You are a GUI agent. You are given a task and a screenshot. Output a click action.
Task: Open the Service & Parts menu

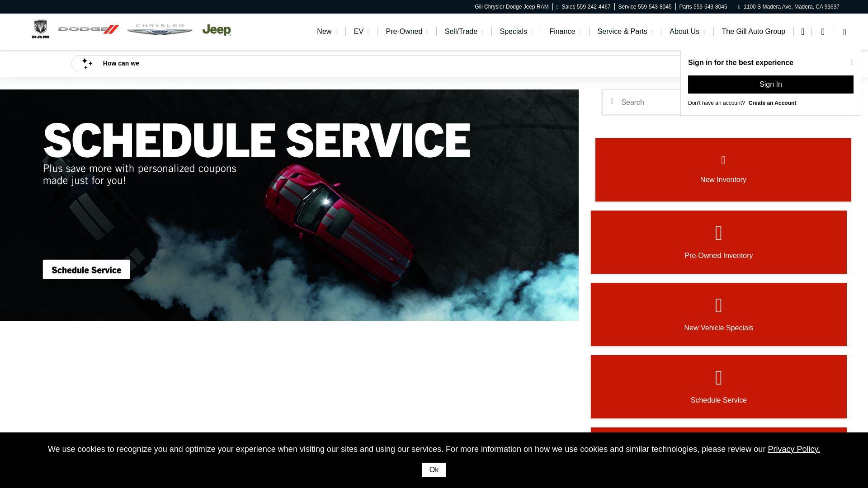click(x=625, y=32)
